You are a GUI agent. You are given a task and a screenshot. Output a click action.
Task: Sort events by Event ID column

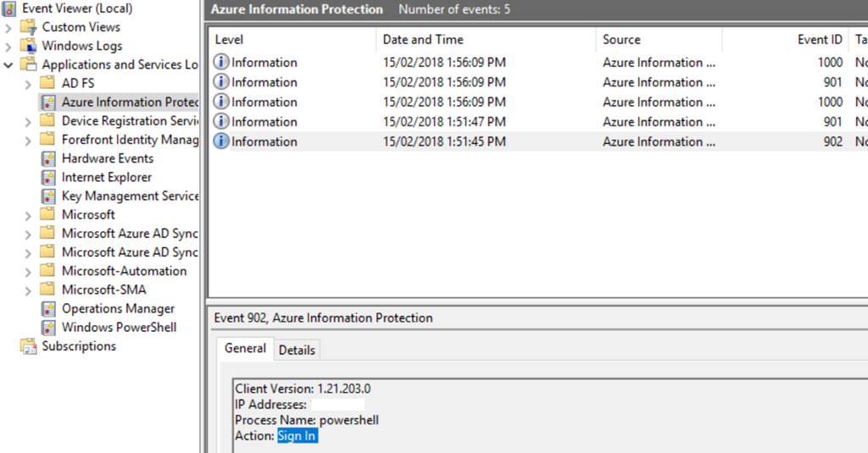pyautogui.click(x=819, y=40)
